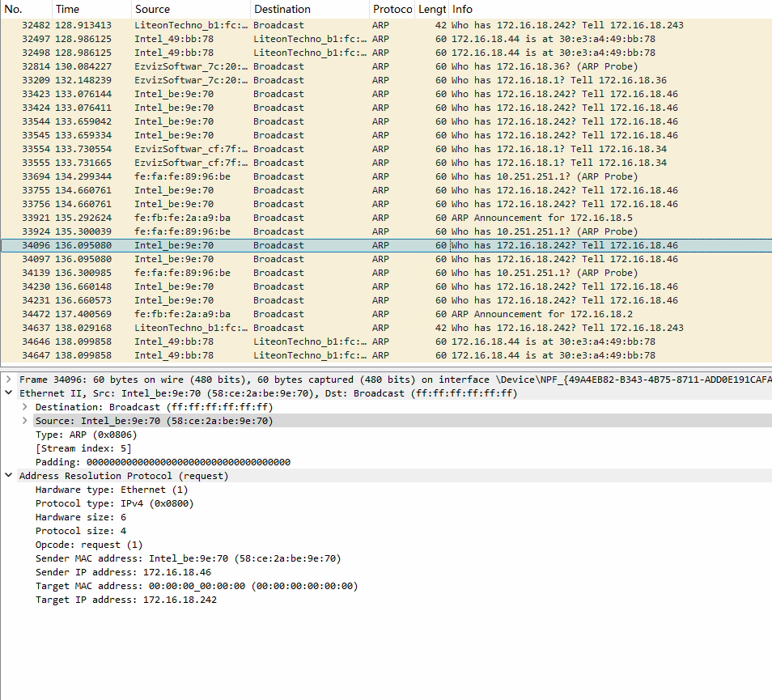Viewport: 772px width, 700px height.
Task: Sort packets by the Time column header
Action: [91, 9]
